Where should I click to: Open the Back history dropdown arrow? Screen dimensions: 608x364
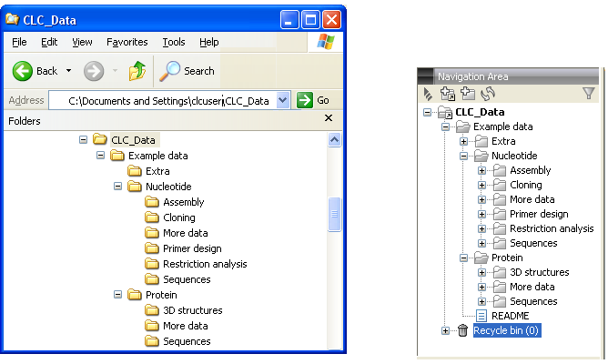[66, 71]
